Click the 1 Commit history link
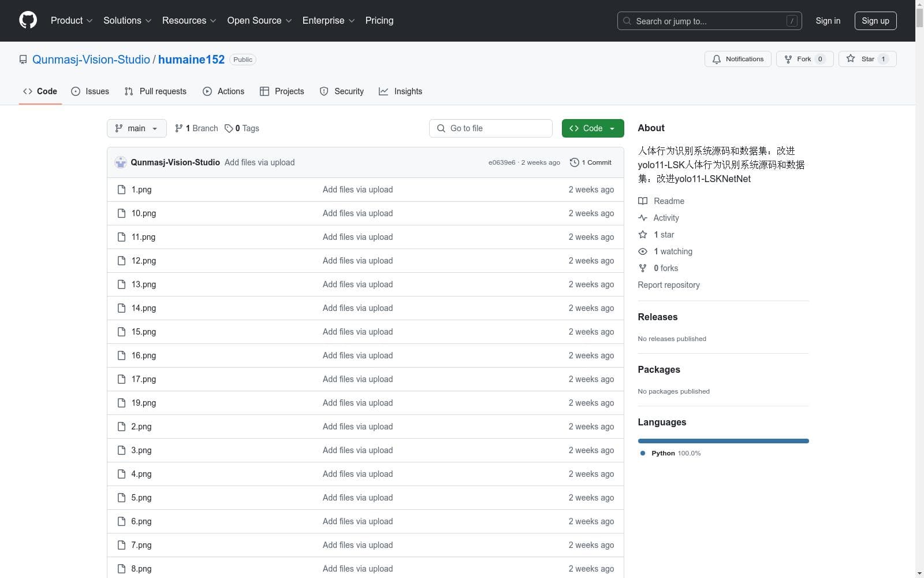Image resolution: width=924 pixels, height=578 pixels. [x=591, y=162]
